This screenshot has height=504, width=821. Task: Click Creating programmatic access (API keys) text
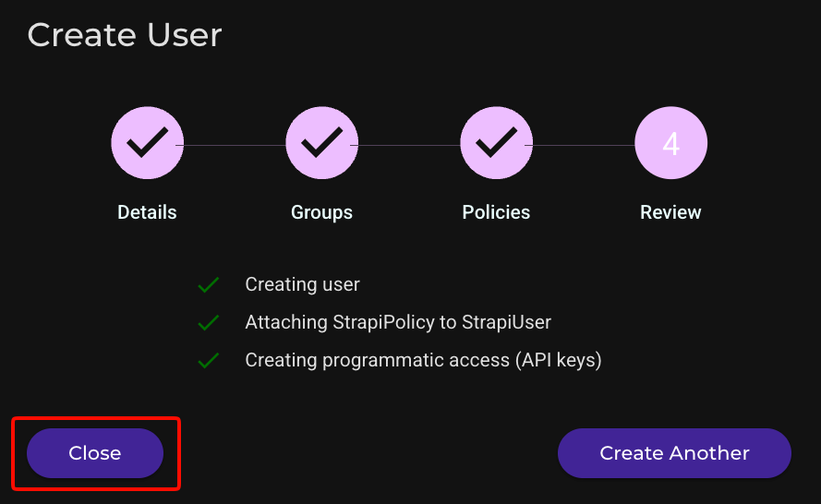[x=423, y=361]
